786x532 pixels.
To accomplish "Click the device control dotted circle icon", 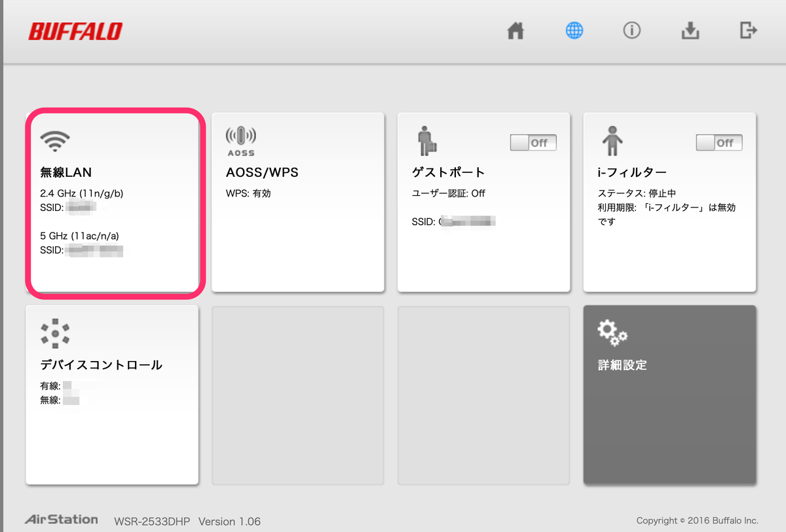I will pyautogui.click(x=55, y=333).
